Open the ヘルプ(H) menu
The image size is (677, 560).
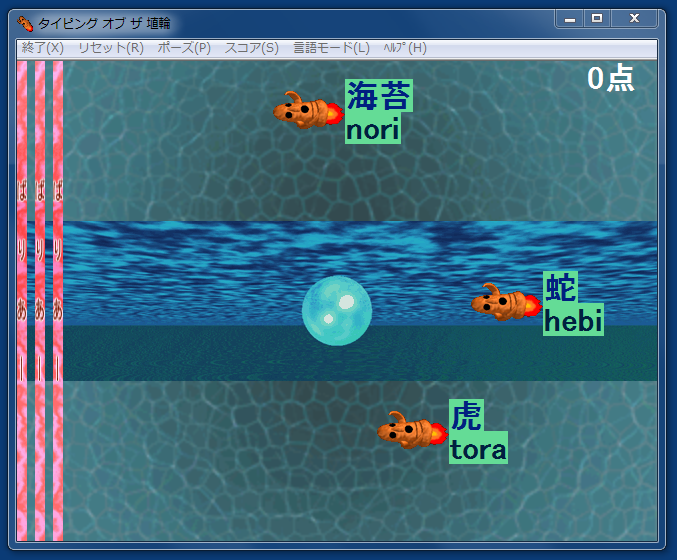pyautogui.click(x=405, y=47)
